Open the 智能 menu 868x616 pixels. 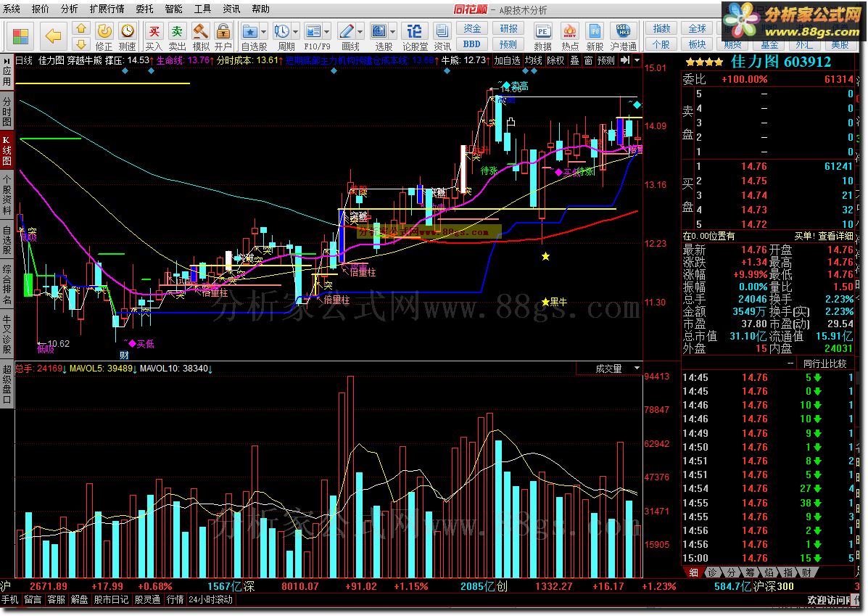click(174, 9)
